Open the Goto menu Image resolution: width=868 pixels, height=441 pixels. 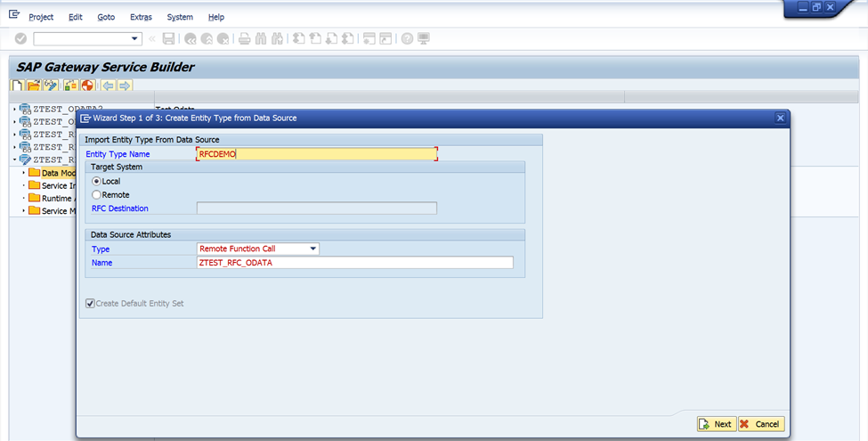(106, 17)
